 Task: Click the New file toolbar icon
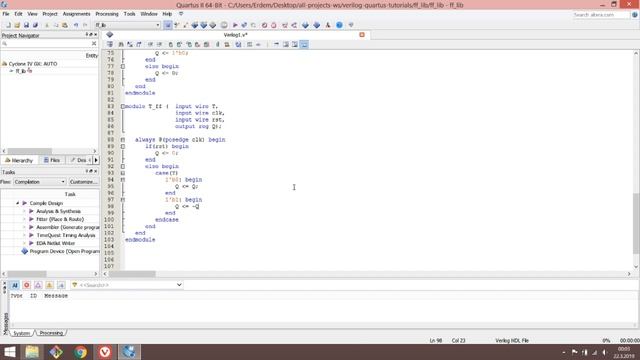(8, 25)
